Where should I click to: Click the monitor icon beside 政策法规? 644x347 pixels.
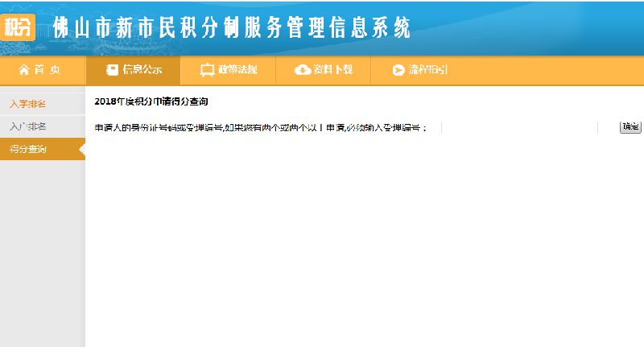[x=207, y=70]
